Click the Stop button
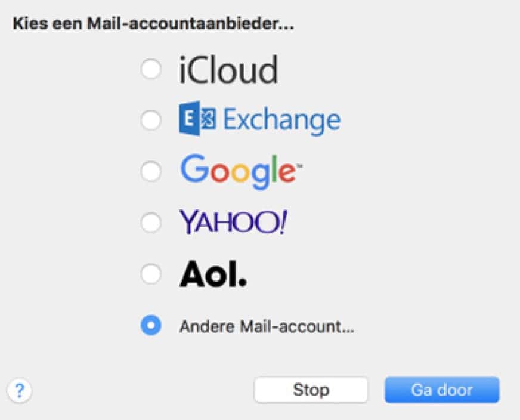520x420 pixels. tap(311, 390)
